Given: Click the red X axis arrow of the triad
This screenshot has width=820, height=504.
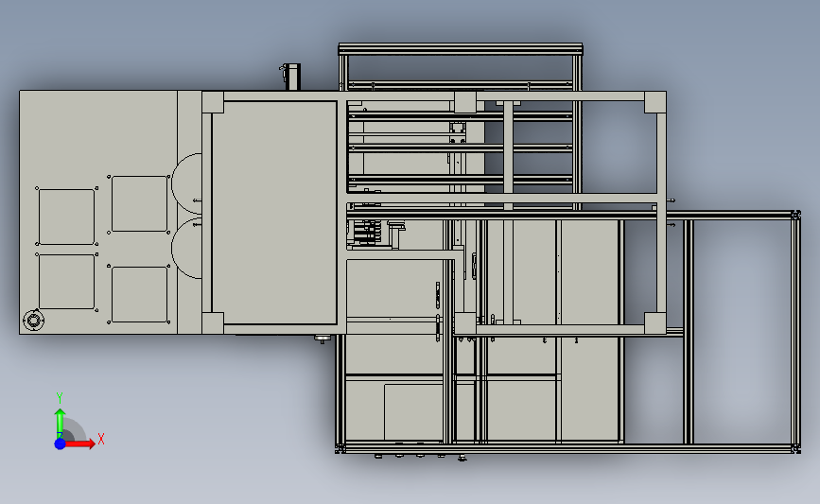Looking at the screenshot, I should click(x=80, y=443).
